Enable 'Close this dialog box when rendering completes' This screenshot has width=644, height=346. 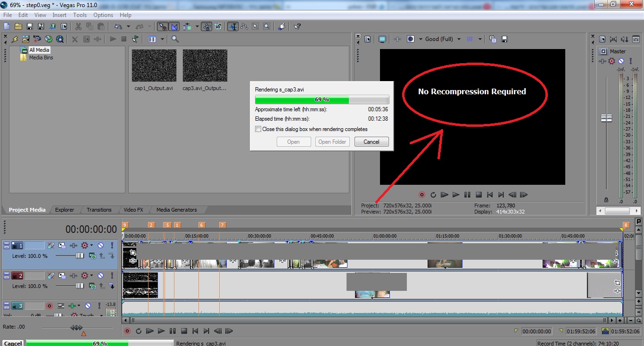(x=258, y=129)
